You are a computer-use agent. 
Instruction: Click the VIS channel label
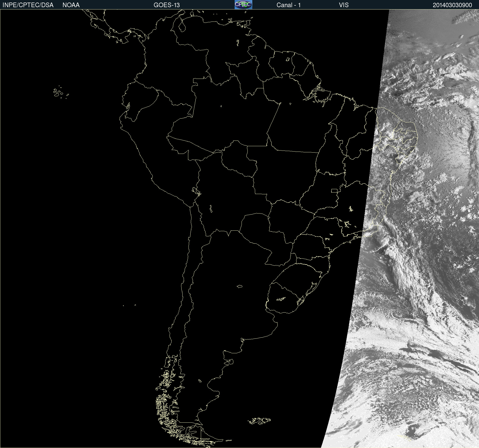point(344,5)
